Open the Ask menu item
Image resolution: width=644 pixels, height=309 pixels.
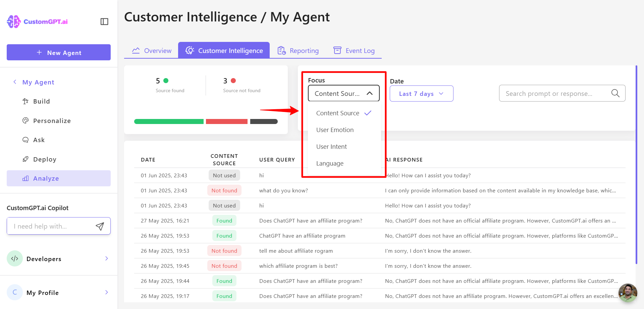click(59, 140)
